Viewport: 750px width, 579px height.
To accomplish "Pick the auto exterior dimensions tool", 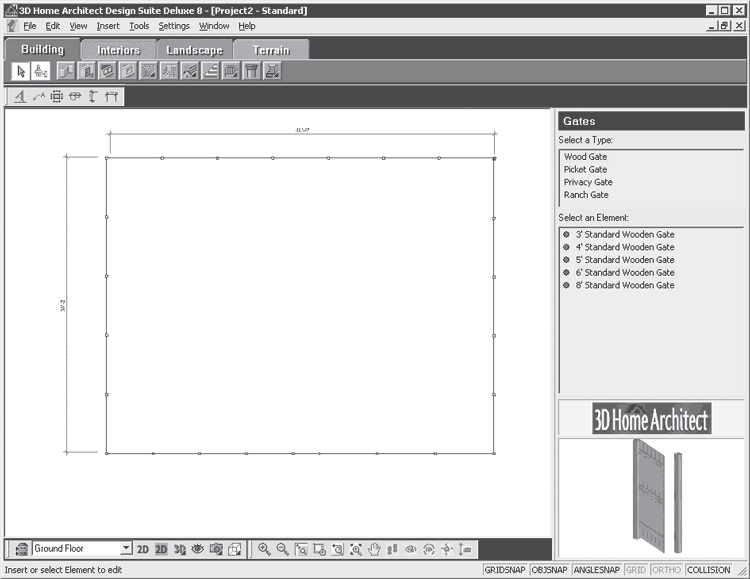I will click(x=56, y=97).
